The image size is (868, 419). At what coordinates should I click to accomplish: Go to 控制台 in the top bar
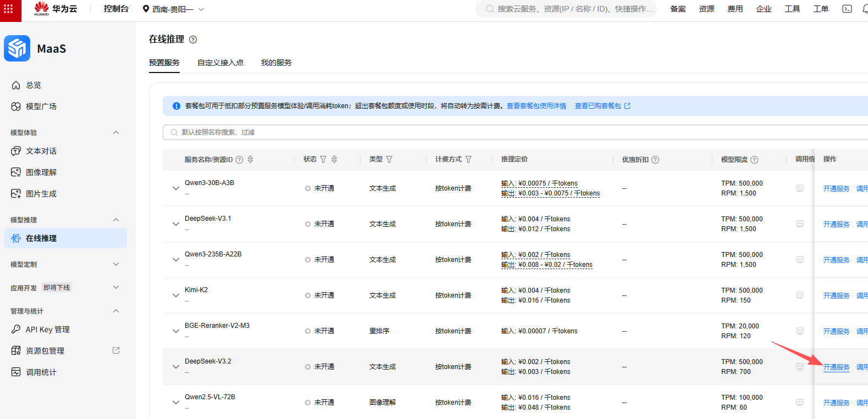tap(116, 9)
